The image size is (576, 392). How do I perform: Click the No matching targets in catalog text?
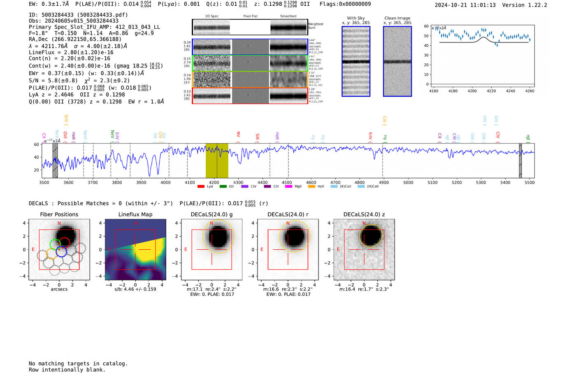(78, 364)
